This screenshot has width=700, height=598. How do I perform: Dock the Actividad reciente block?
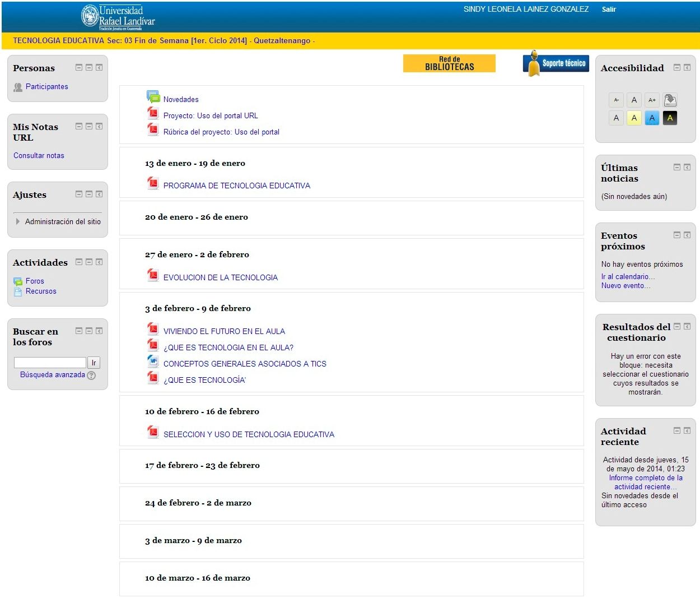point(687,431)
